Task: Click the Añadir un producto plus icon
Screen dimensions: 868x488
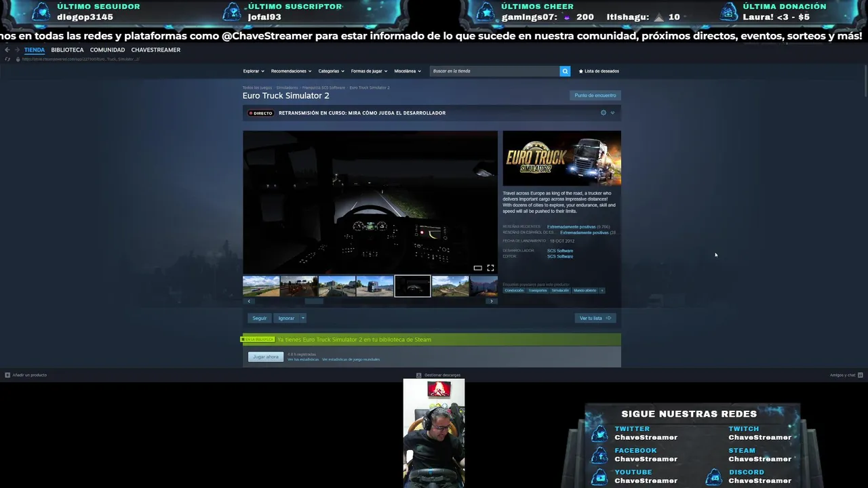Action: click(x=7, y=375)
